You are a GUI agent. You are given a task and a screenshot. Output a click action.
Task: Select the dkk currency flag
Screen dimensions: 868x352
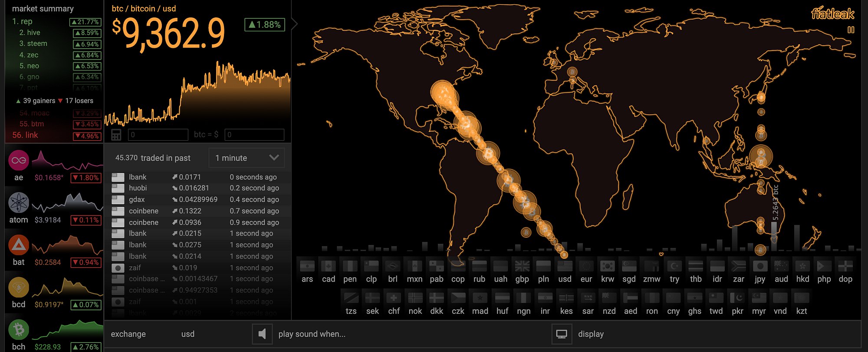pyautogui.click(x=437, y=298)
